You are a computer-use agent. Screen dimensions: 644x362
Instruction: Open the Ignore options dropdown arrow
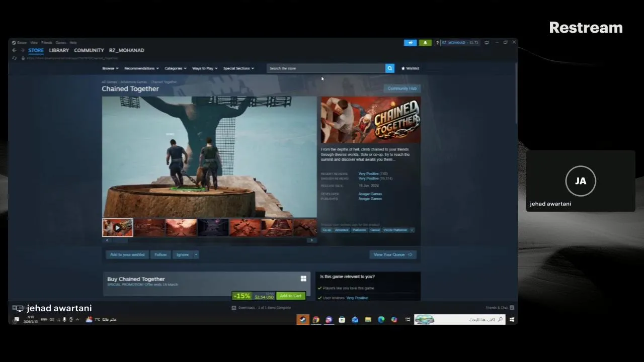[196, 255]
